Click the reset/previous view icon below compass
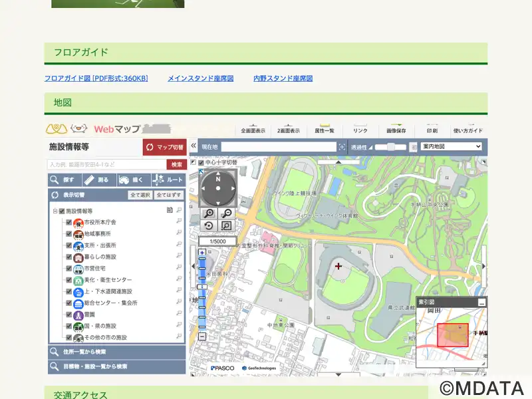Screen dimensions: 532x399 tap(209, 226)
